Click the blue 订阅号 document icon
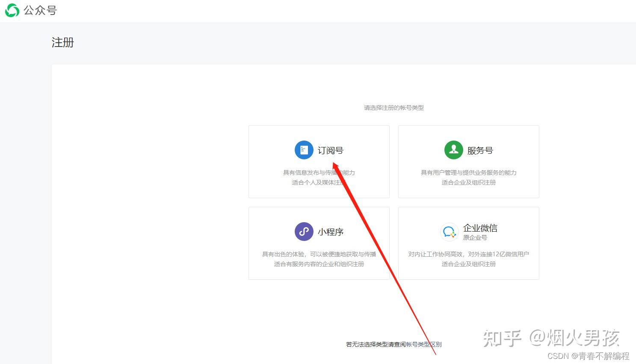 click(304, 150)
